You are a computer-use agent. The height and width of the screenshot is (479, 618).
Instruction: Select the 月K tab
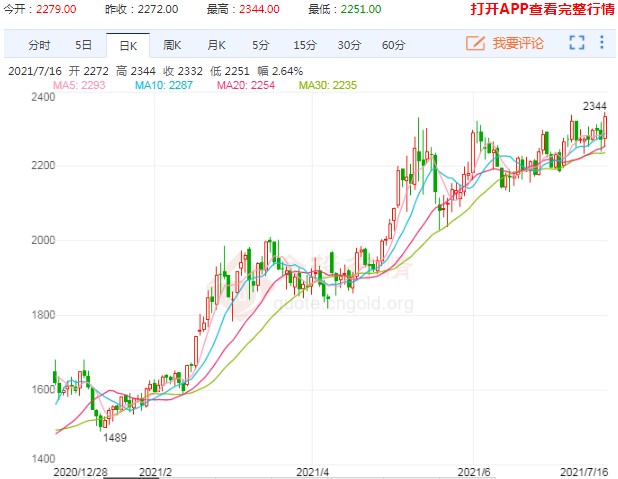point(217,46)
